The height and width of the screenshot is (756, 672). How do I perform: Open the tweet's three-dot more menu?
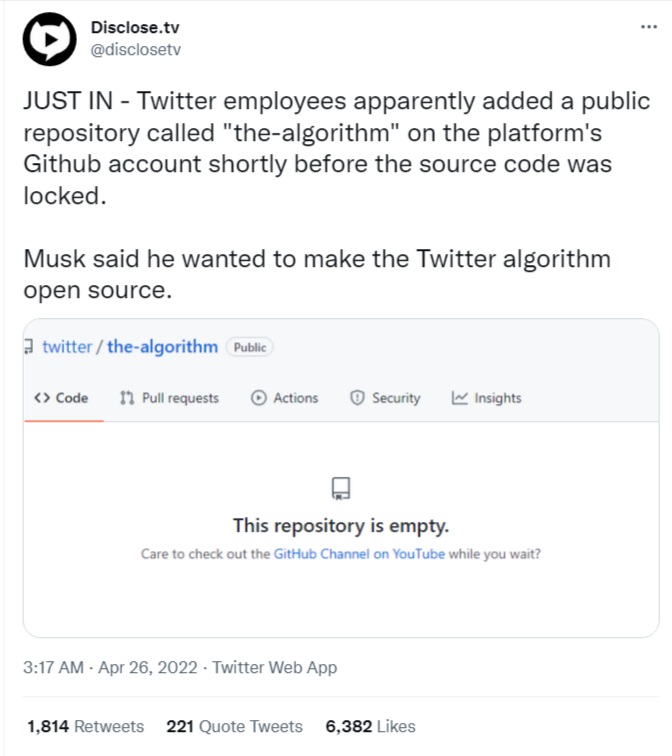point(649,26)
